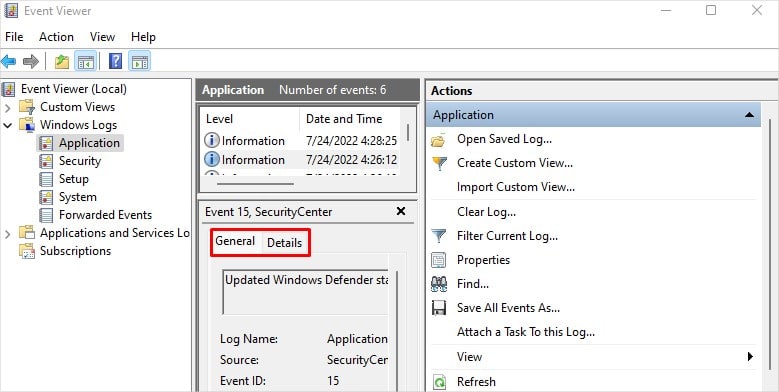Open the Help menu
This screenshot has width=779, height=392.
(x=143, y=37)
